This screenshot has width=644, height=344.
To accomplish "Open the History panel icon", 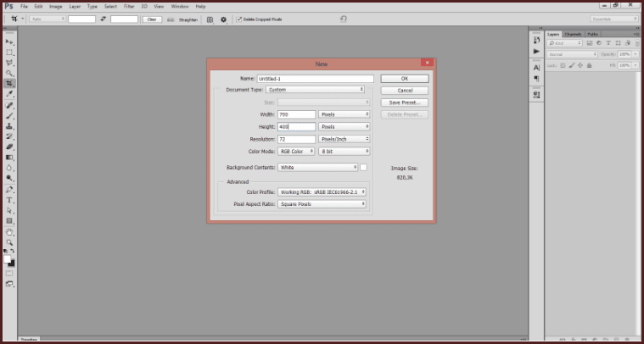I will (x=536, y=40).
